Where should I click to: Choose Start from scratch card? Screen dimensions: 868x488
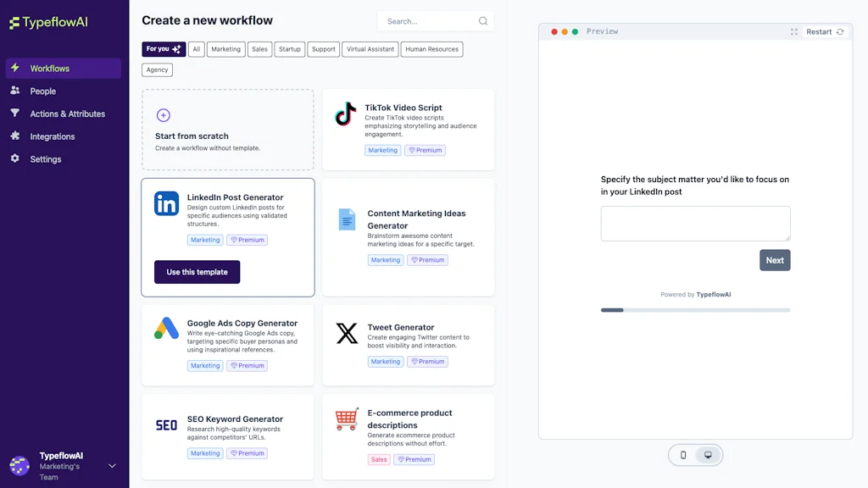tap(227, 130)
